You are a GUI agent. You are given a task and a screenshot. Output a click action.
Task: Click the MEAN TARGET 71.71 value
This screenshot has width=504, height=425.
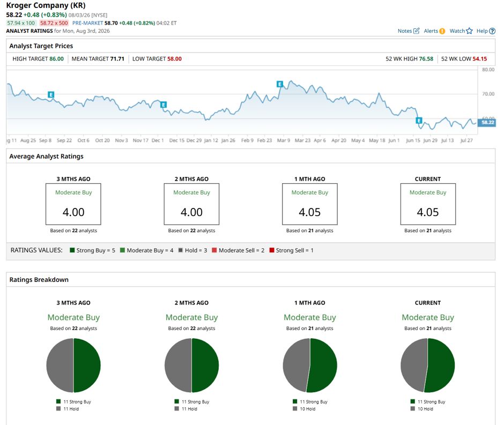[x=117, y=59]
